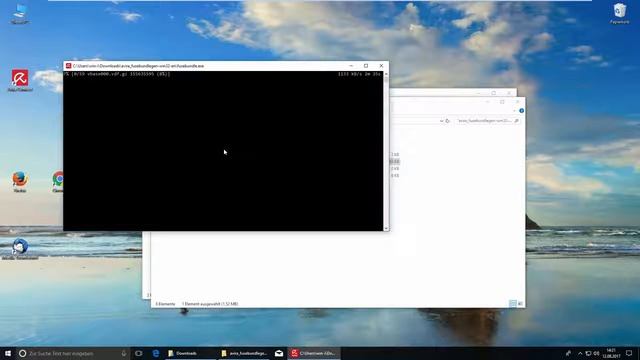
Task: Click the console scrollbar up arrow
Action: pos(386,74)
